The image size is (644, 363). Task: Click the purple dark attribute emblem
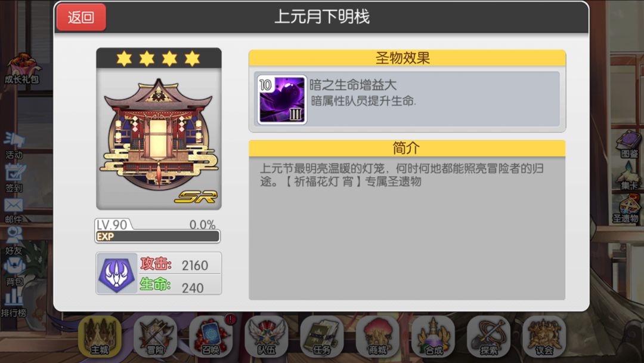[117, 273]
